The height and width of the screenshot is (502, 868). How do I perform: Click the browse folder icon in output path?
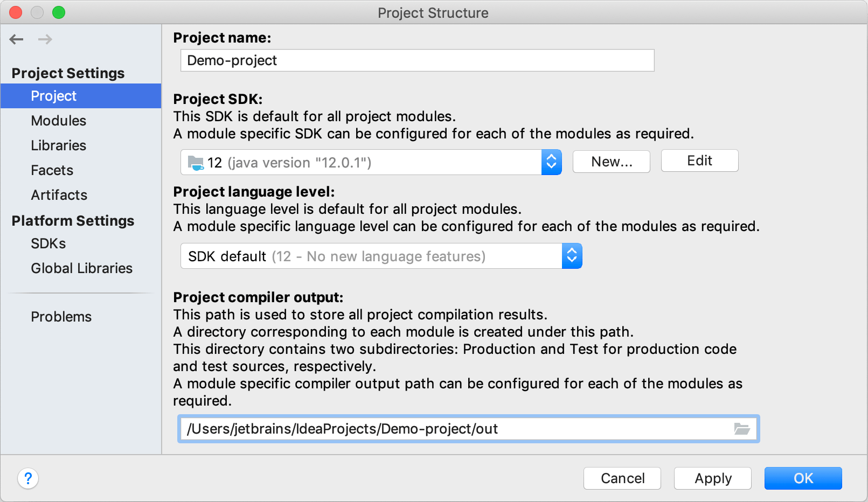(742, 429)
